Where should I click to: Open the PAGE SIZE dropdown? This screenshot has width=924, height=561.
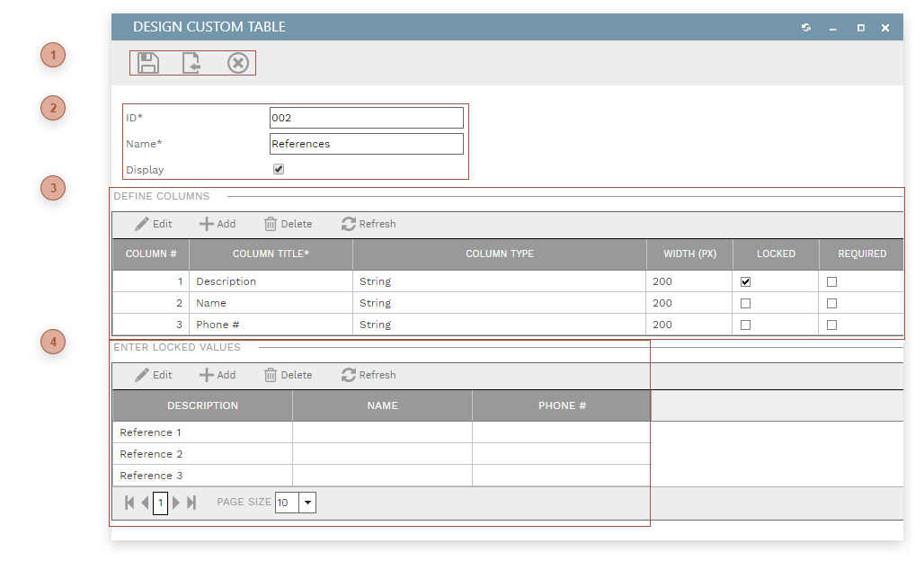point(307,503)
